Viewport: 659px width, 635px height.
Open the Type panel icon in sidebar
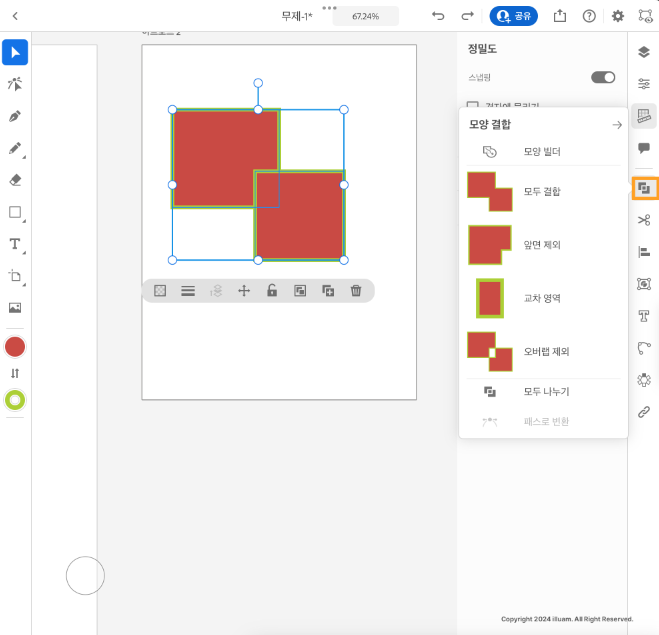[644, 316]
